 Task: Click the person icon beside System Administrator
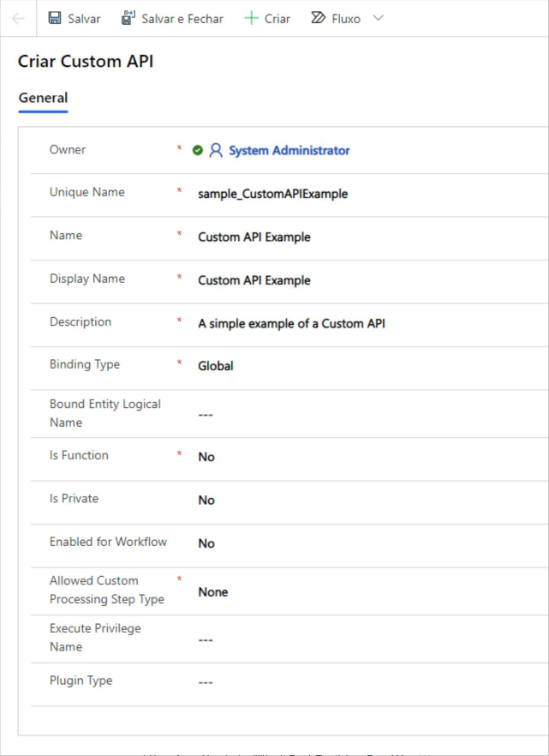[216, 150]
